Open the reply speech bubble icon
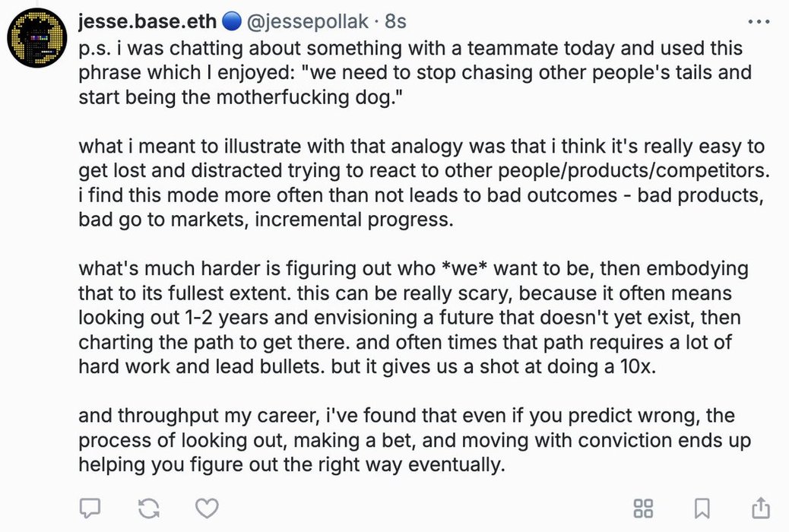Image resolution: width=789 pixels, height=532 pixels. click(90, 508)
